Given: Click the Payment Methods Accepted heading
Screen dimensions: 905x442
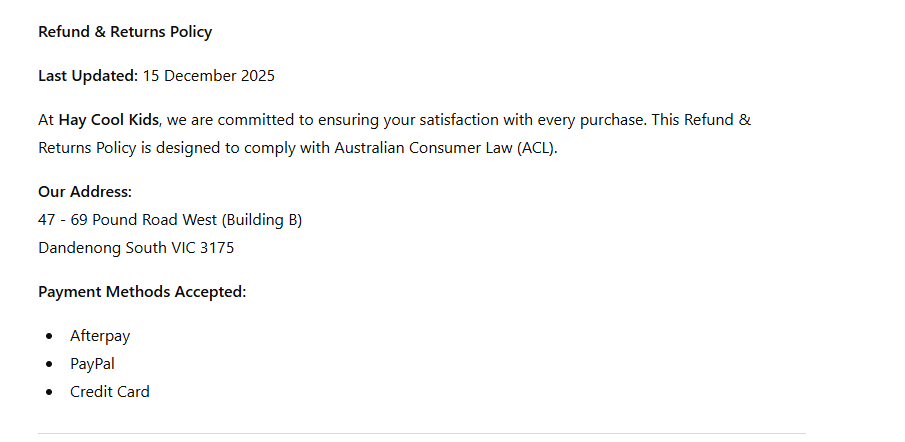Looking at the screenshot, I should [x=142, y=292].
